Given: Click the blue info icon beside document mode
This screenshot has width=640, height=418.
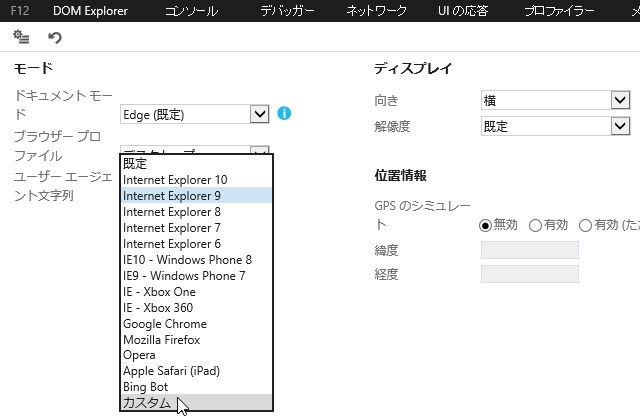Looking at the screenshot, I should coord(284,113).
